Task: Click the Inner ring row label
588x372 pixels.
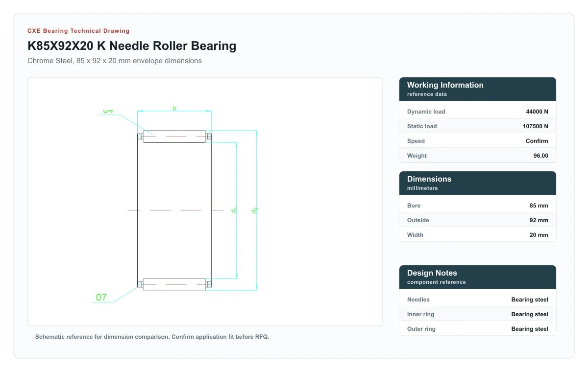Action: 421,314
